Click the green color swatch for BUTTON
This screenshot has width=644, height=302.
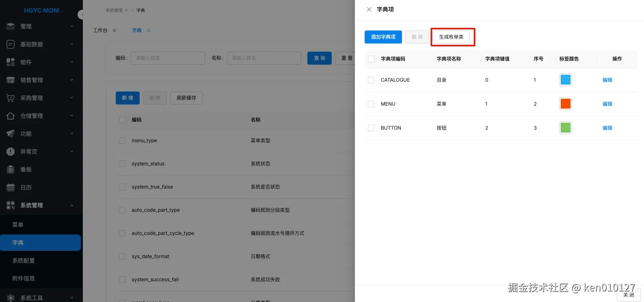[566, 128]
